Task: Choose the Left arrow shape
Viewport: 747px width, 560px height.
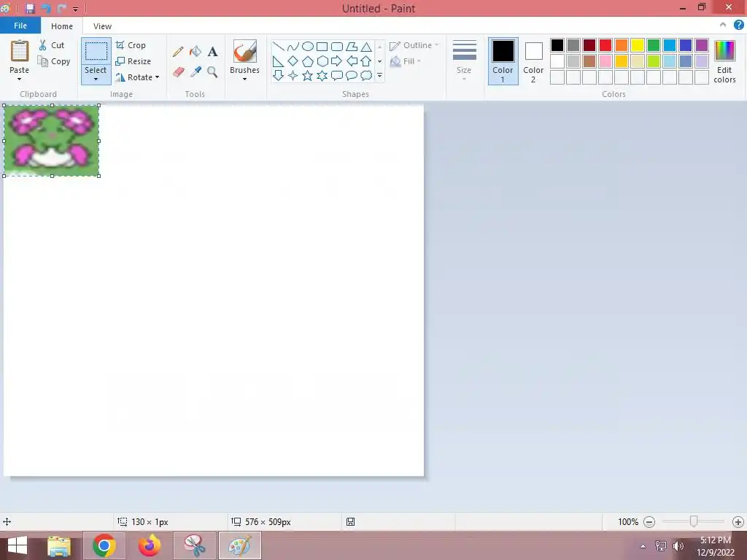Action: coord(352,61)
